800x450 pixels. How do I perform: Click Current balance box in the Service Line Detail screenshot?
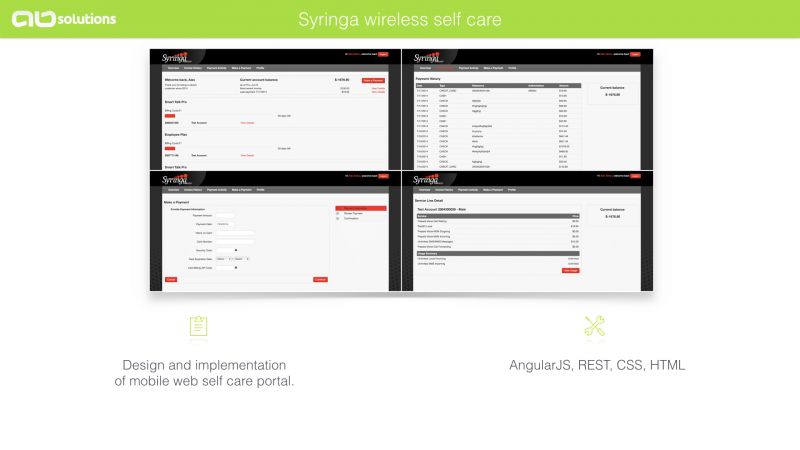612,215
